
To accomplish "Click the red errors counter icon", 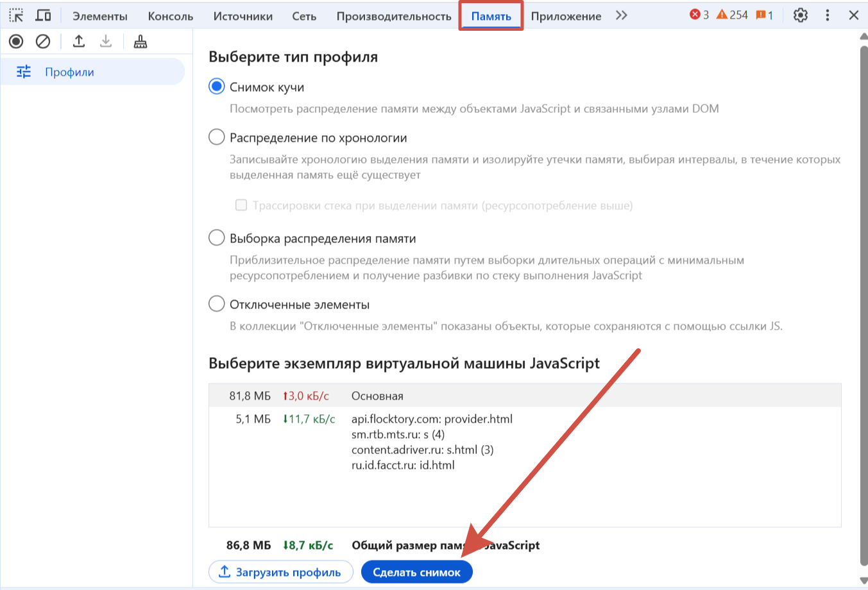I will pyautogui.click(x=699, y=15).
